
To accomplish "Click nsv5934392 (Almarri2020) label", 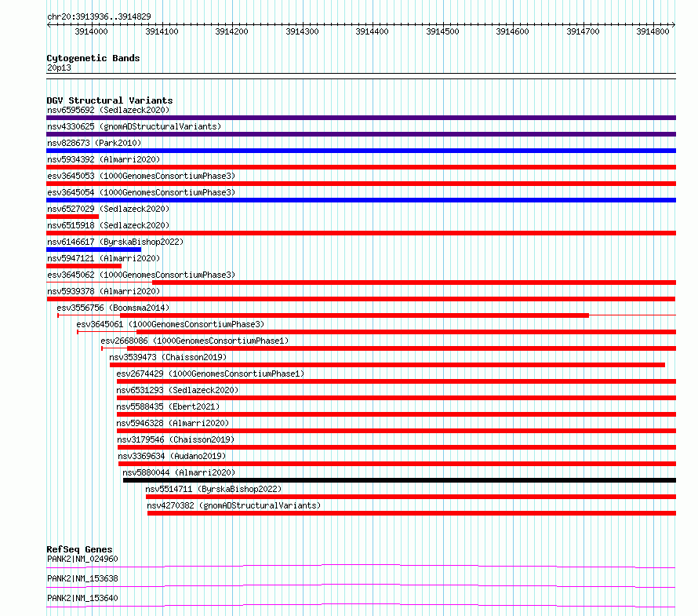I will point(104,159).
